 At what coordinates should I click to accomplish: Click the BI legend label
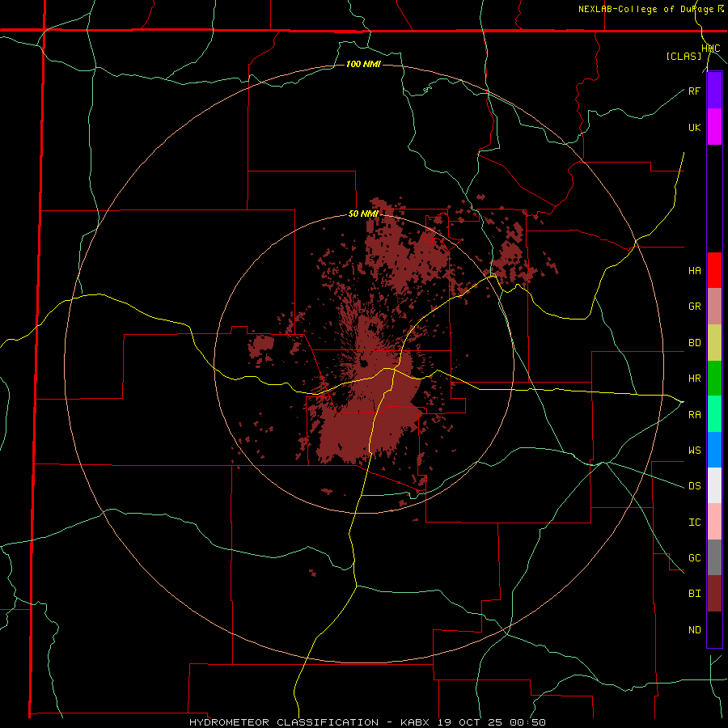[x=694, y=594]
